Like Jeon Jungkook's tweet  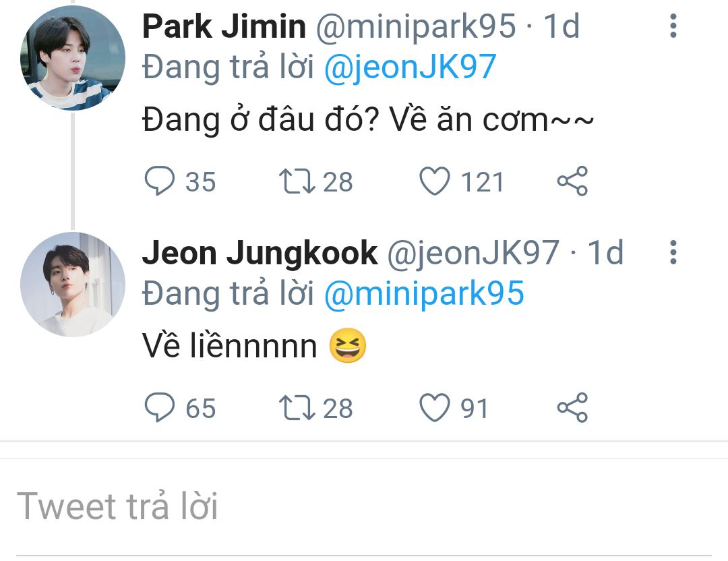(435, 408)
